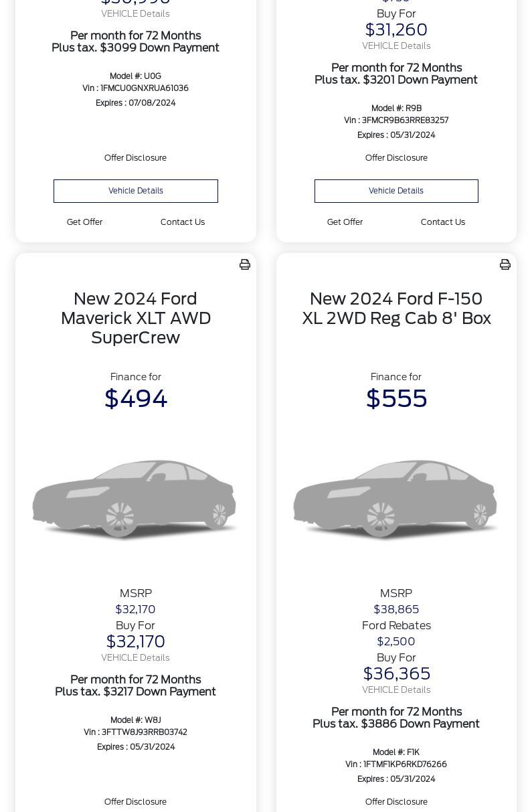Click the $494 finance price on Maverick
Image resolution: width=532 pixels, height=812 pixels.
(136, 399)
